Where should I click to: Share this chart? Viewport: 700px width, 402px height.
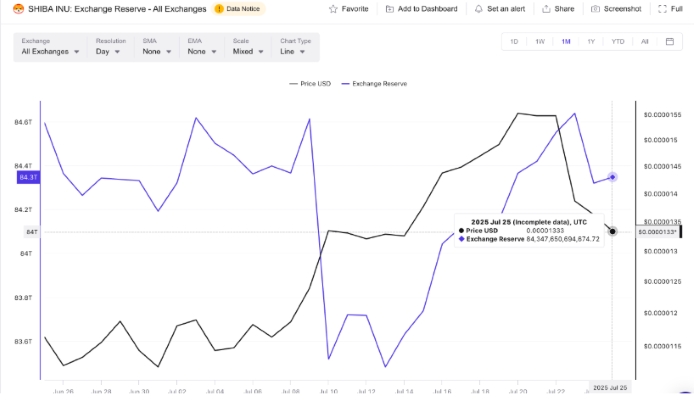click(558, 9)
